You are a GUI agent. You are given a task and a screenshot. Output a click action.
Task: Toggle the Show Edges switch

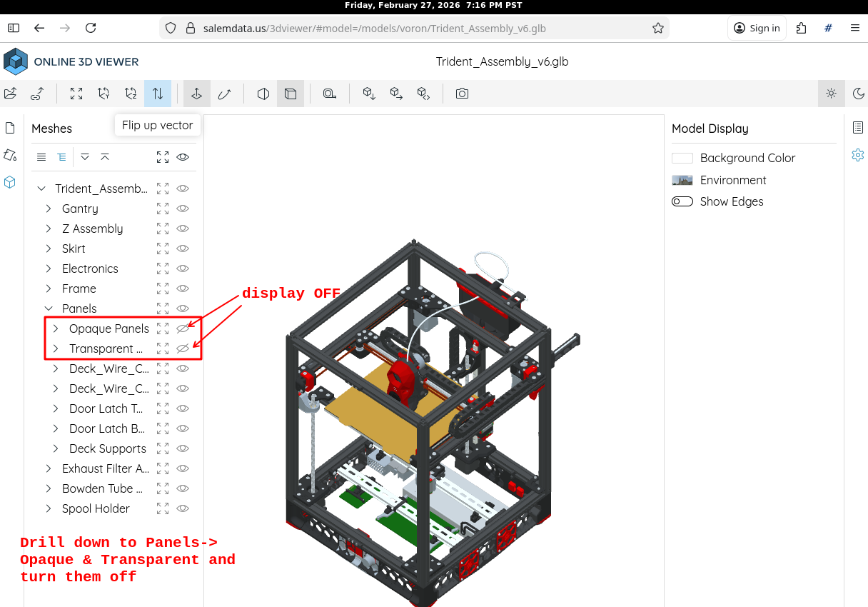[682, 201]
